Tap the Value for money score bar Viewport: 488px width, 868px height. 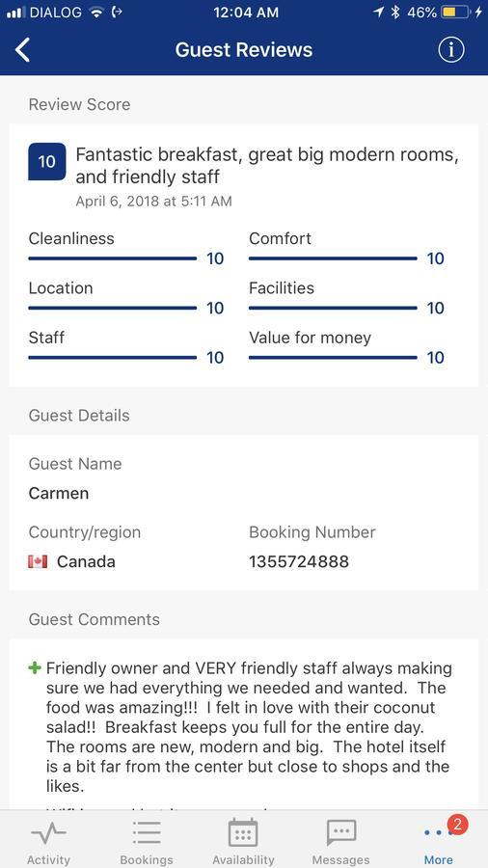click(x=333, y=358)
